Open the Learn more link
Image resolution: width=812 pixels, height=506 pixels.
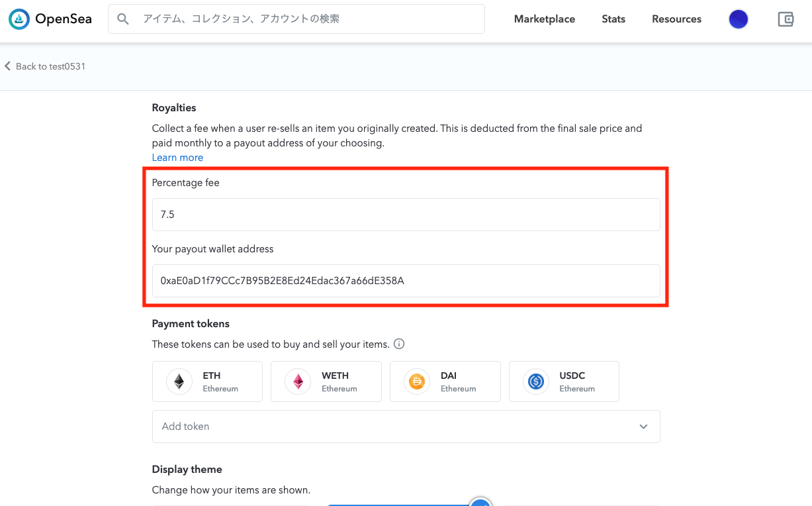pos(177,158)
